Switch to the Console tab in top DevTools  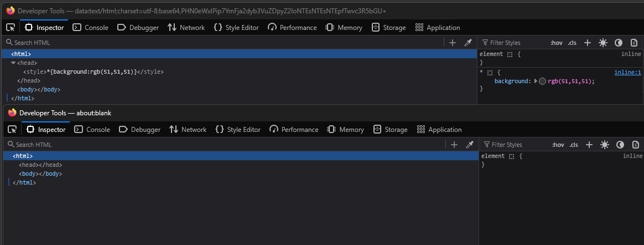pyautogui.click(x=90, y=27)
